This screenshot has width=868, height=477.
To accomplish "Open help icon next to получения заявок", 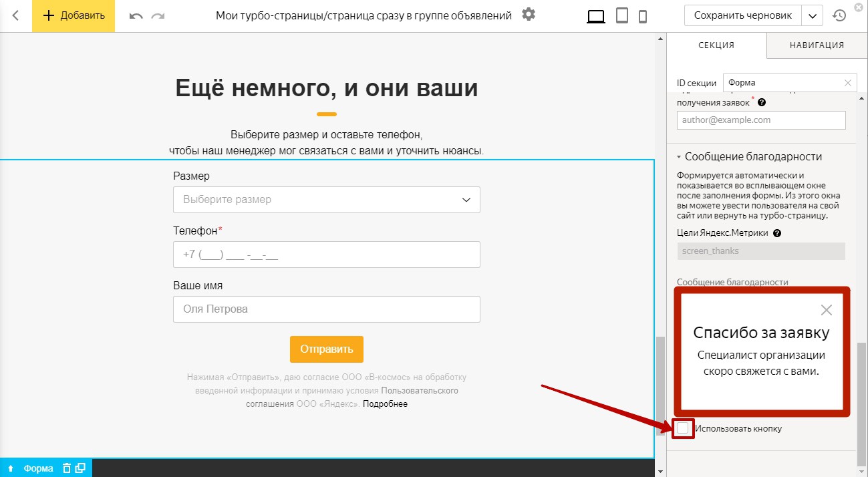I will pos(762,103).
